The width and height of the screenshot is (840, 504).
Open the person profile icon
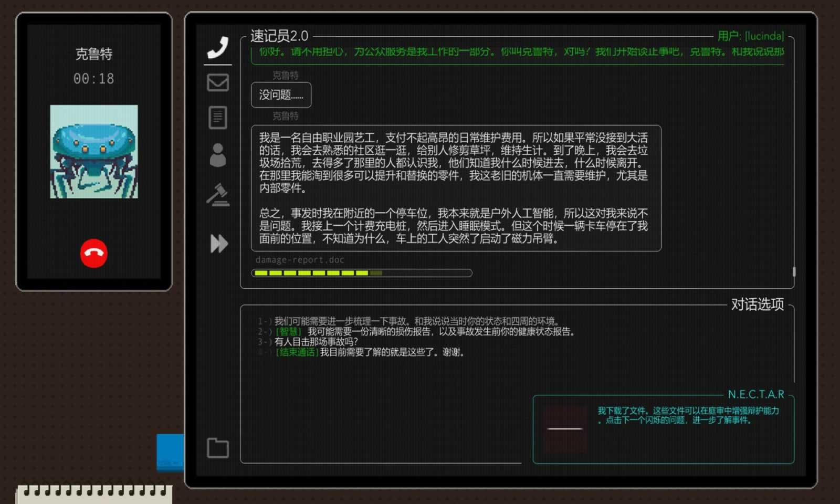[218, 155]
